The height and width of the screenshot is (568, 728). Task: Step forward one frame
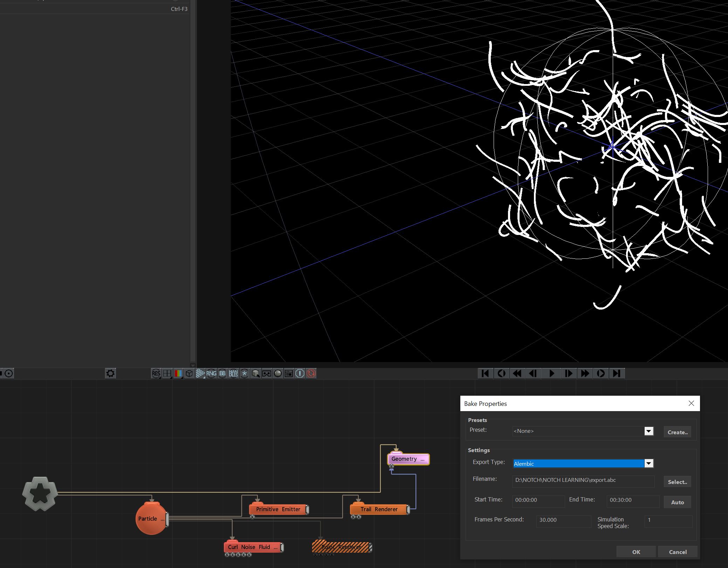pyautogui.click(x=568, y=373)
